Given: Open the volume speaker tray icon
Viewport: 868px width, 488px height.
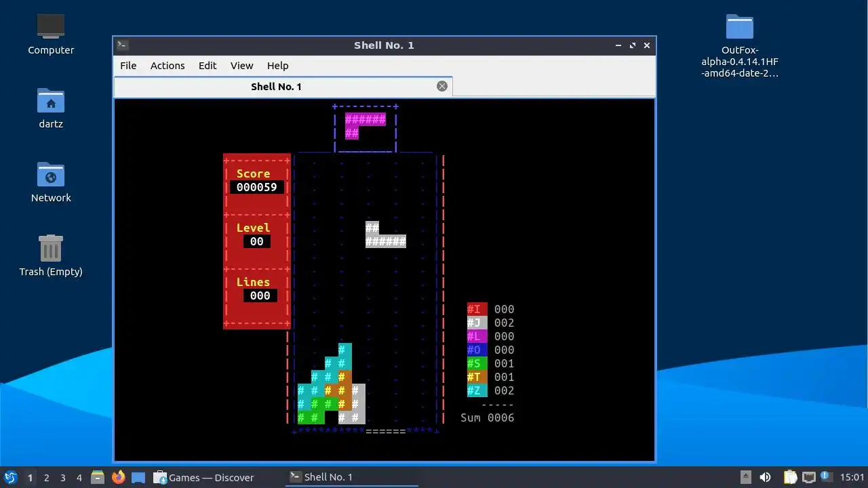Looking at the screenshot, I should pyautogui.click(x=766, y=477).
